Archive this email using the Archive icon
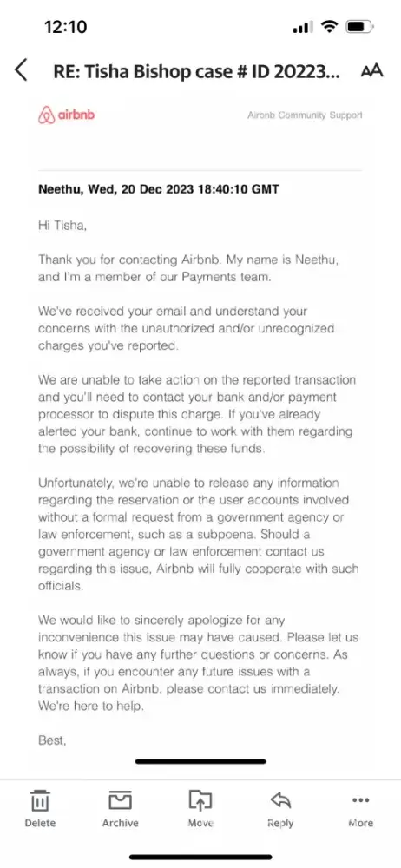This screenshot has width=401, height=868. tap(120, 800)
